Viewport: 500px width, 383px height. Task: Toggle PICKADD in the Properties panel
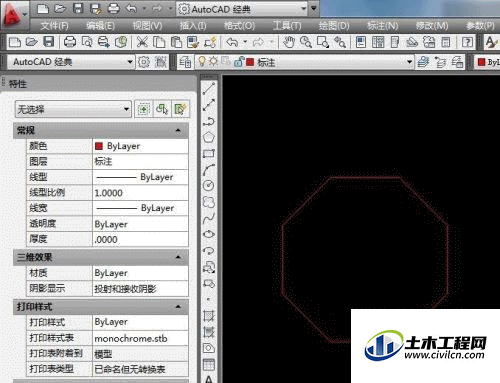(143, 109)
